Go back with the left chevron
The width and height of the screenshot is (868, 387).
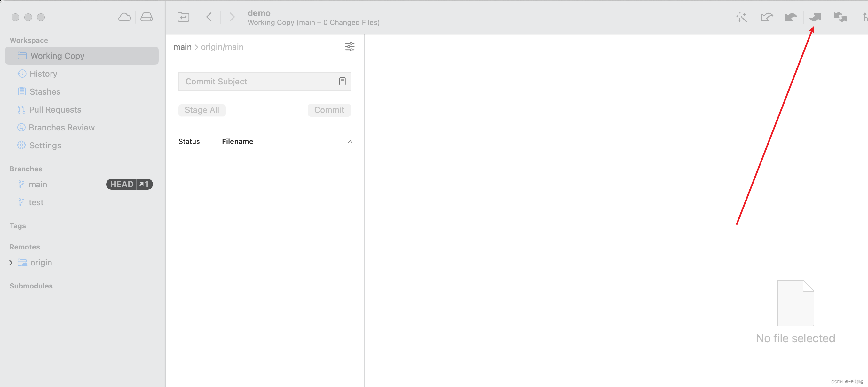[x=209, y=17]
